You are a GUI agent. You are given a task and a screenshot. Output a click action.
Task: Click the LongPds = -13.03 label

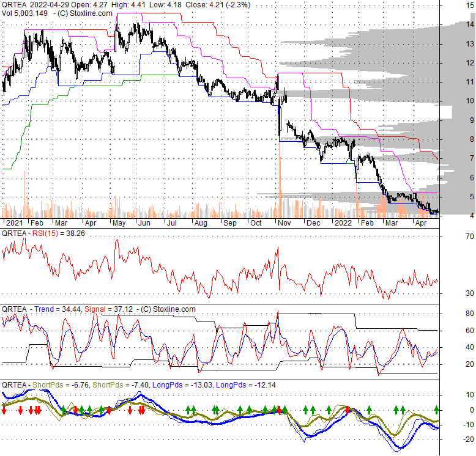pyautogui.click(x=182, y=385)
